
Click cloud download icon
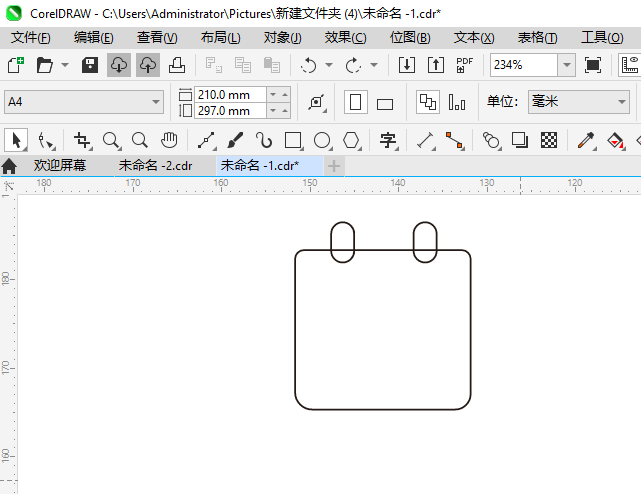tap(119, 65)
